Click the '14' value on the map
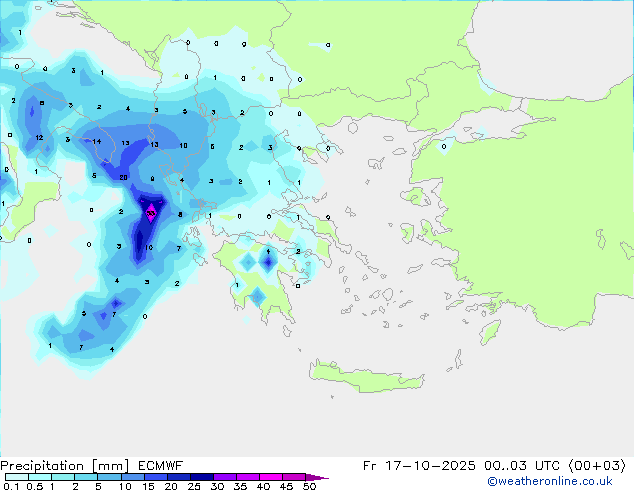The width and height of the screenshot is (634, 490). click(x=97, y=142)
